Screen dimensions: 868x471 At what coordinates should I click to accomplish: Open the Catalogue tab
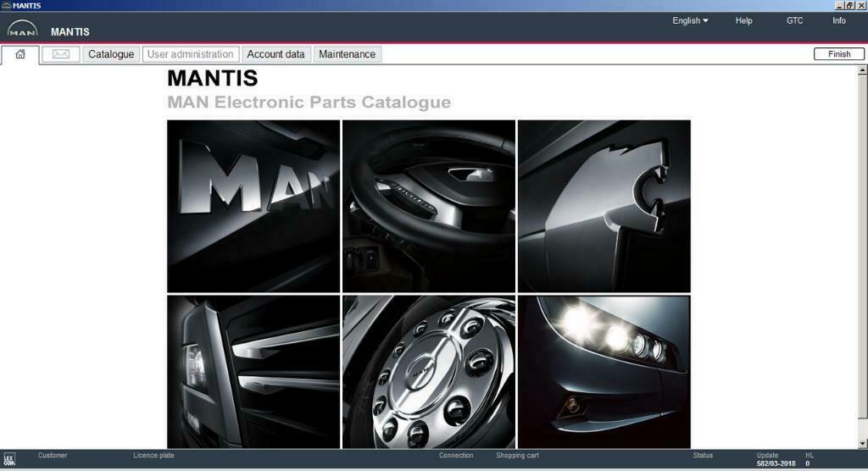[x=111, y=54]
